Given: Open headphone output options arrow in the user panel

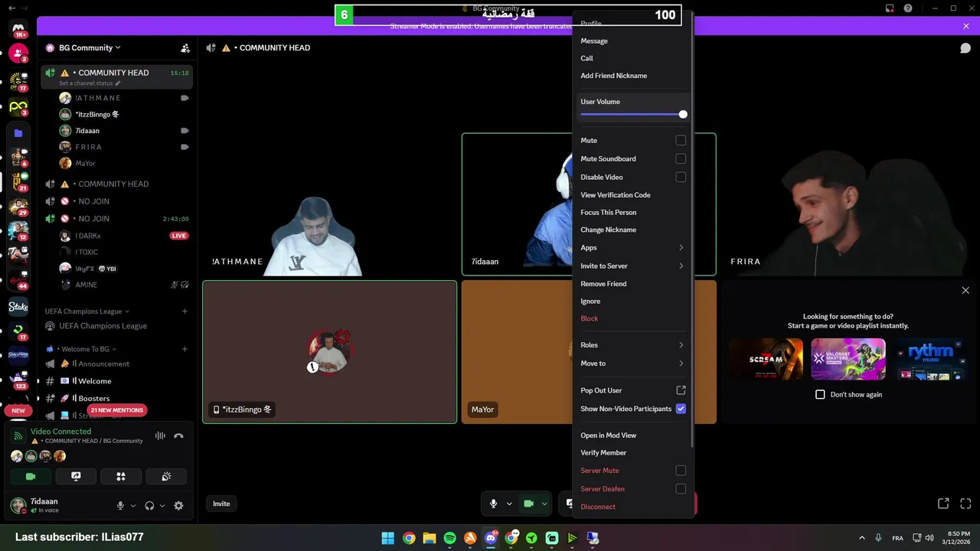Looking at the screenshot, I should click(x=162, y=506).
